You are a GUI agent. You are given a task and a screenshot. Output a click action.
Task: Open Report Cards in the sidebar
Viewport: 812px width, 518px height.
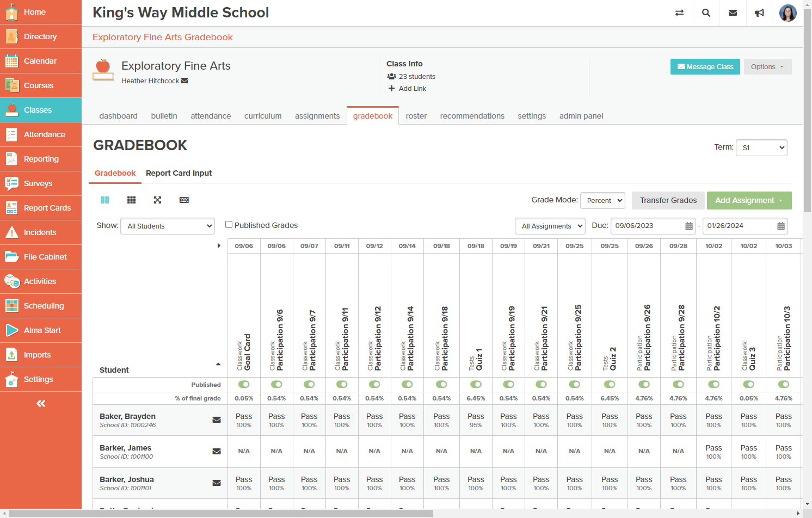(x=41, y=208)
